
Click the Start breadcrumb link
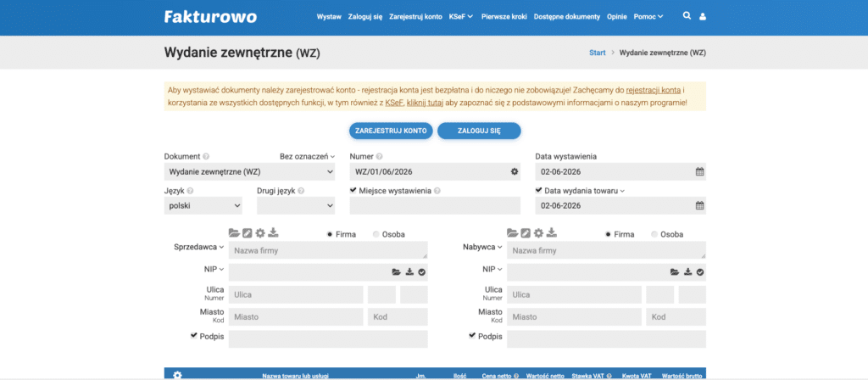click(598, 53)
